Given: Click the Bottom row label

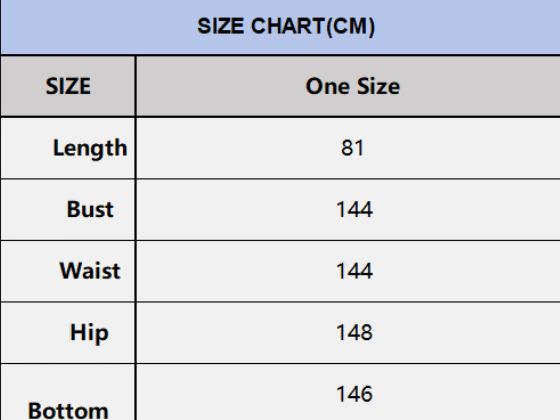Looking at the screenshot, I should 68,410.
